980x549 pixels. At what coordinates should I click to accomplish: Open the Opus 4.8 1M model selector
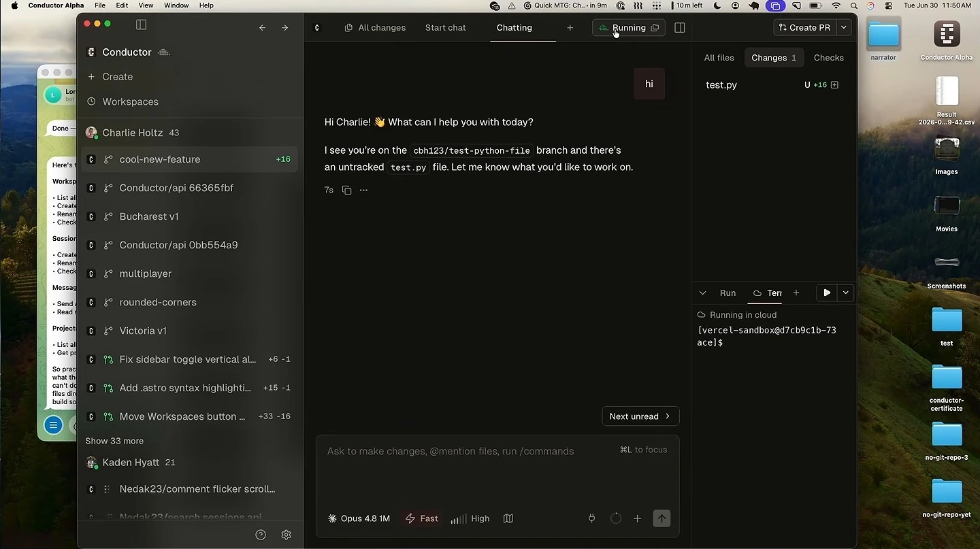pyautogui.click(x=359, y=518)
